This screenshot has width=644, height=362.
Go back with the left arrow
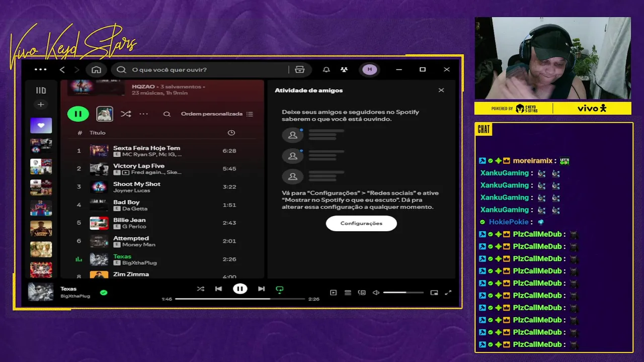click(62, 69)
